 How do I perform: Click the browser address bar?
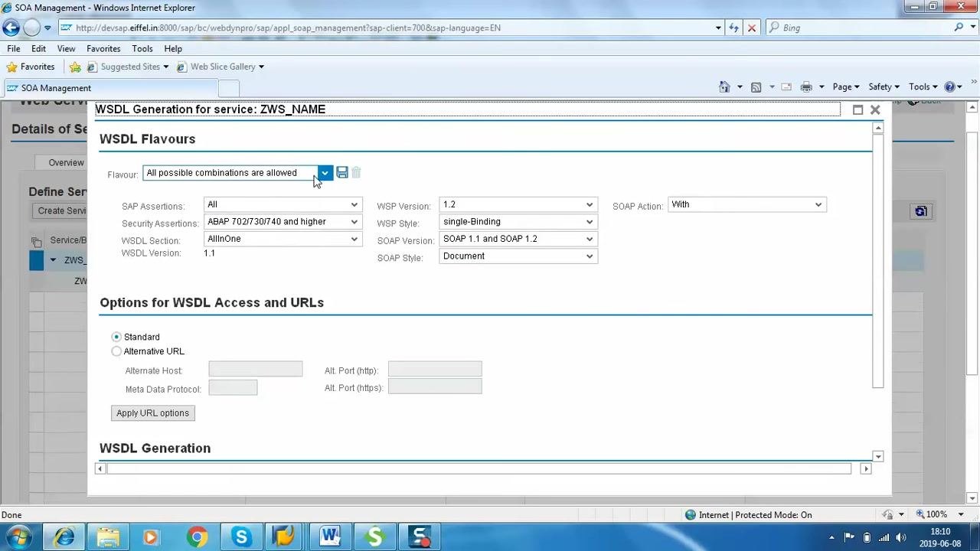tap(390, 28)
